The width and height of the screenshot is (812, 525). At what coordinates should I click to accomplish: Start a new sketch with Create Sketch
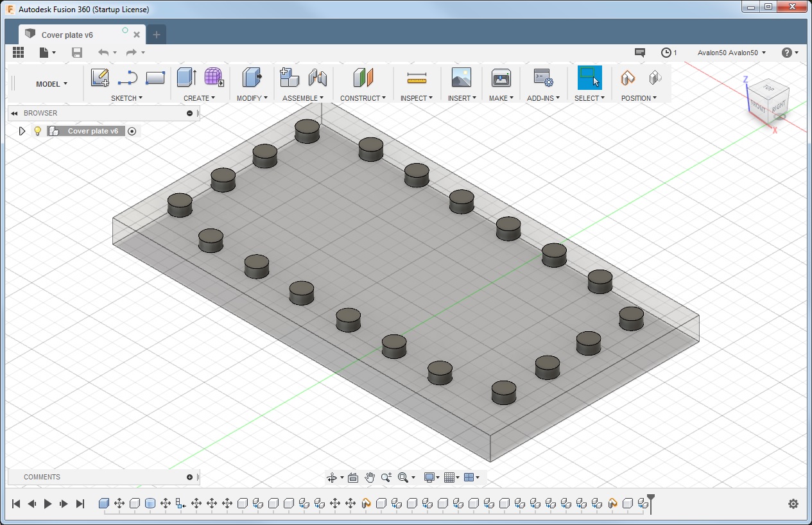pos(100,78)
